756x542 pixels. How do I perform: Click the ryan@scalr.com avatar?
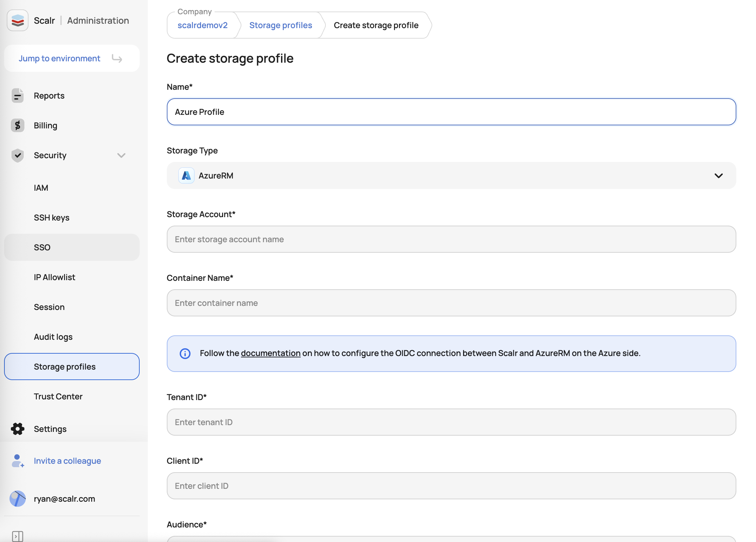[18, 499]
